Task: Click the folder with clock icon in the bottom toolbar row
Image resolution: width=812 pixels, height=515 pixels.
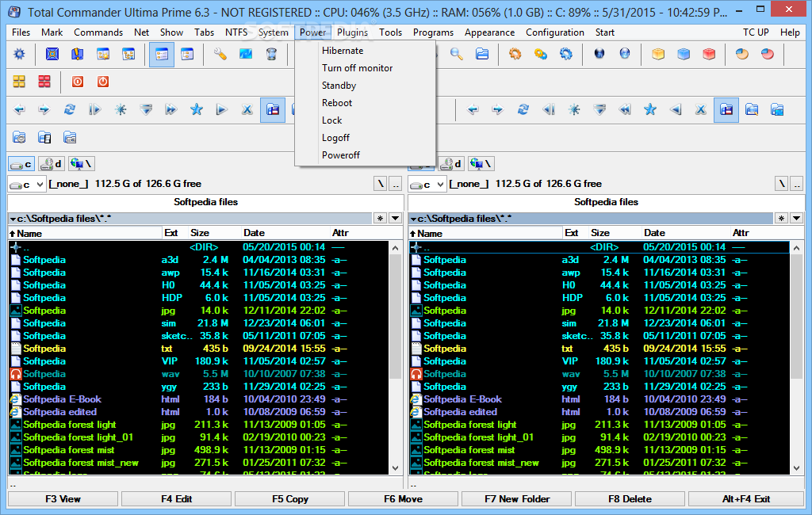Action: coord(19,137)
